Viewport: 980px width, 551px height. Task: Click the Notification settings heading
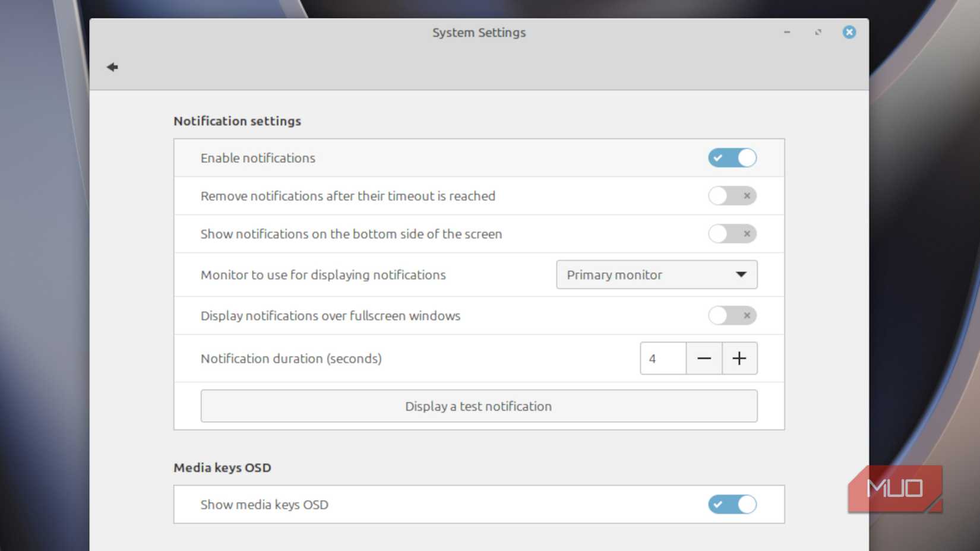237,121
